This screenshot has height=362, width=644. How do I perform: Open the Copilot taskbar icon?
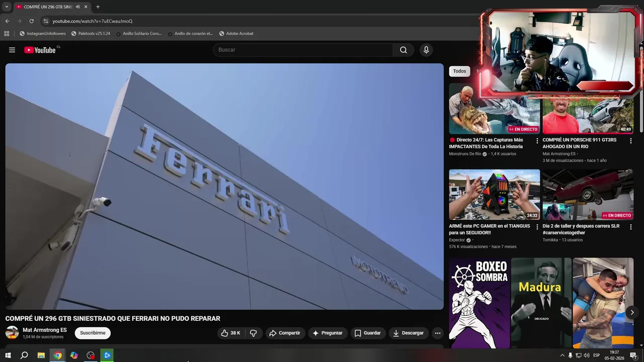[x=74, y=355]
